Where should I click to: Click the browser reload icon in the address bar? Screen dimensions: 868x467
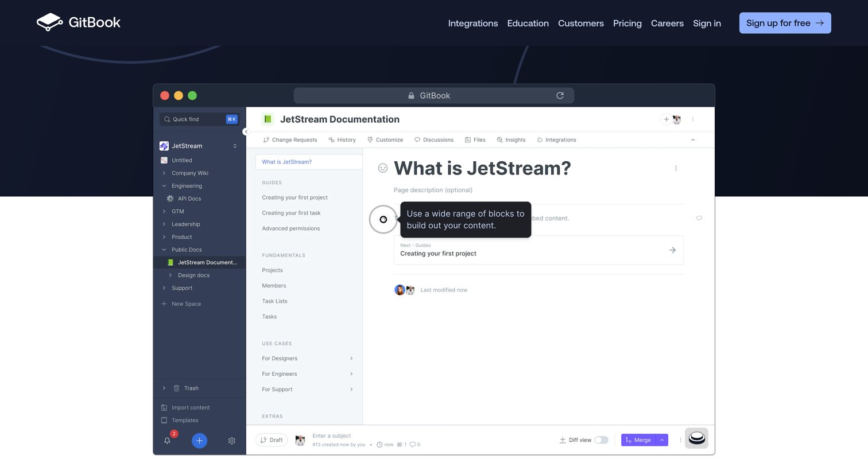560,96
